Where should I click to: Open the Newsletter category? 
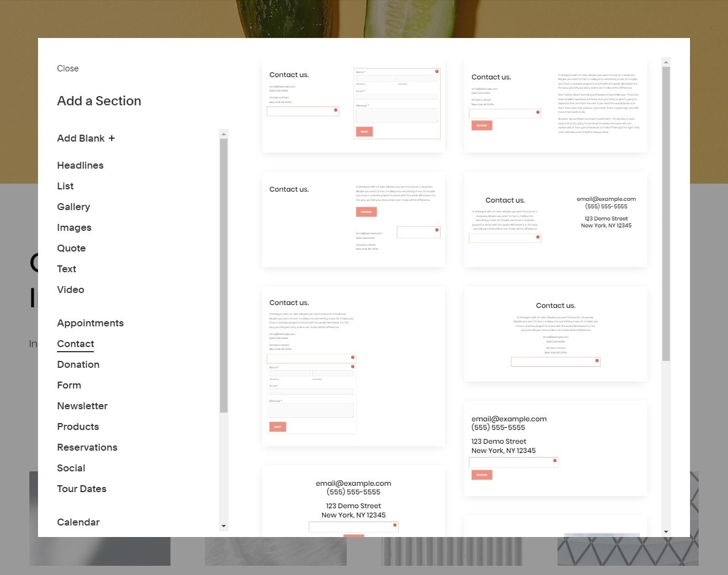(82, 406)
